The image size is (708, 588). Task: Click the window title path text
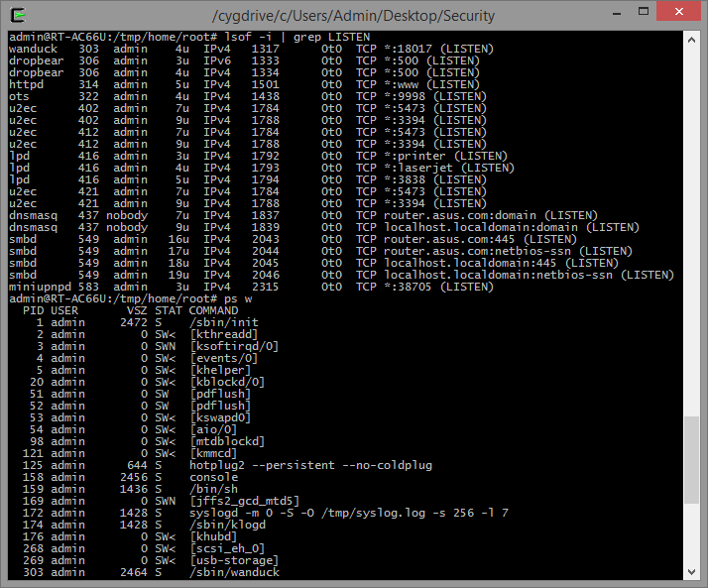coord(354,16)
